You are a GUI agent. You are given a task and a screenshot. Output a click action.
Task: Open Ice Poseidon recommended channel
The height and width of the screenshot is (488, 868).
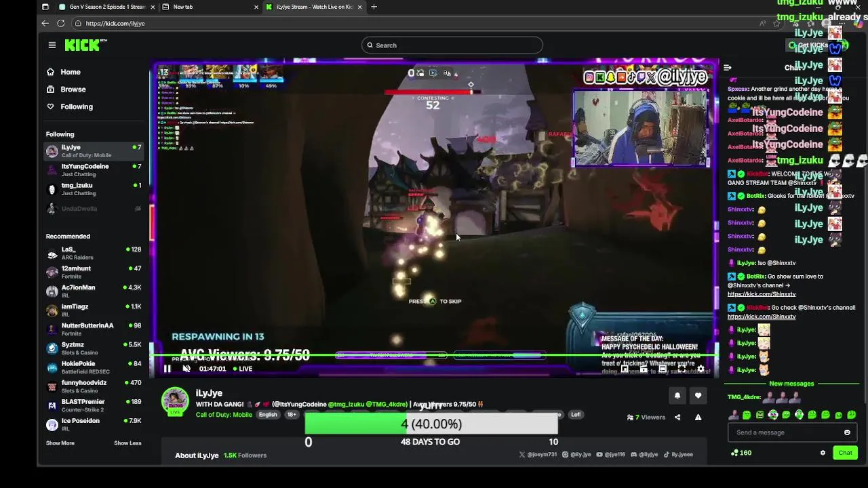click(94, 424)
